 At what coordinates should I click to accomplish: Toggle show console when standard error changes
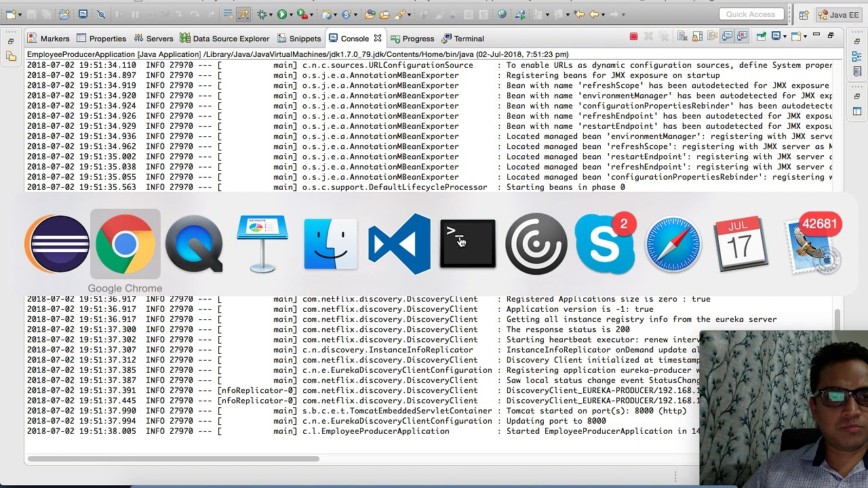(742, 36)
